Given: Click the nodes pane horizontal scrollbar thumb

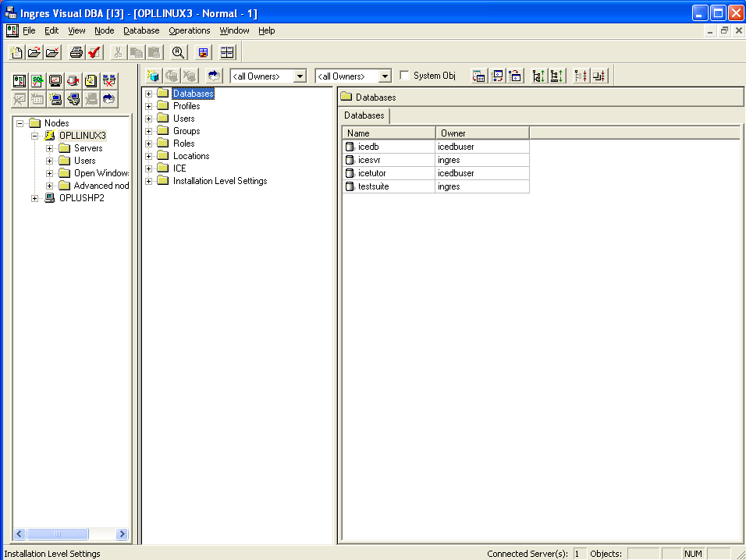Looking at the screenshot, I should [x=58, y=533].
